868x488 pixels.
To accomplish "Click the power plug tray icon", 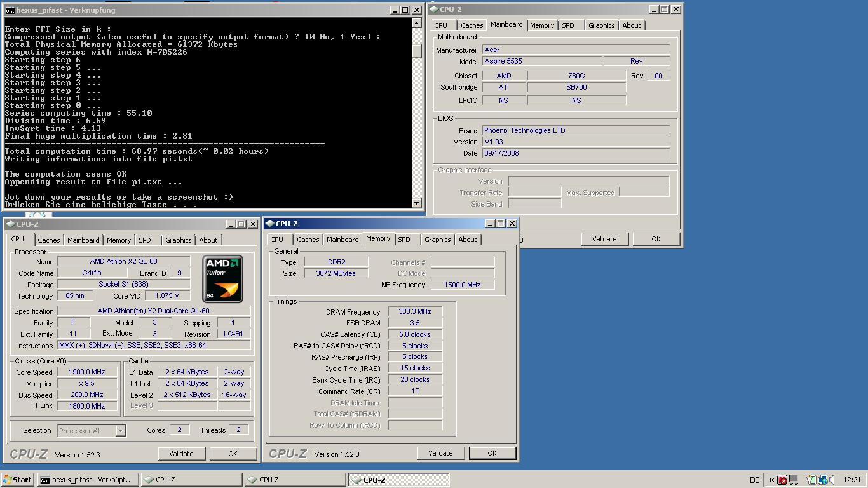I will click(811, 480).
